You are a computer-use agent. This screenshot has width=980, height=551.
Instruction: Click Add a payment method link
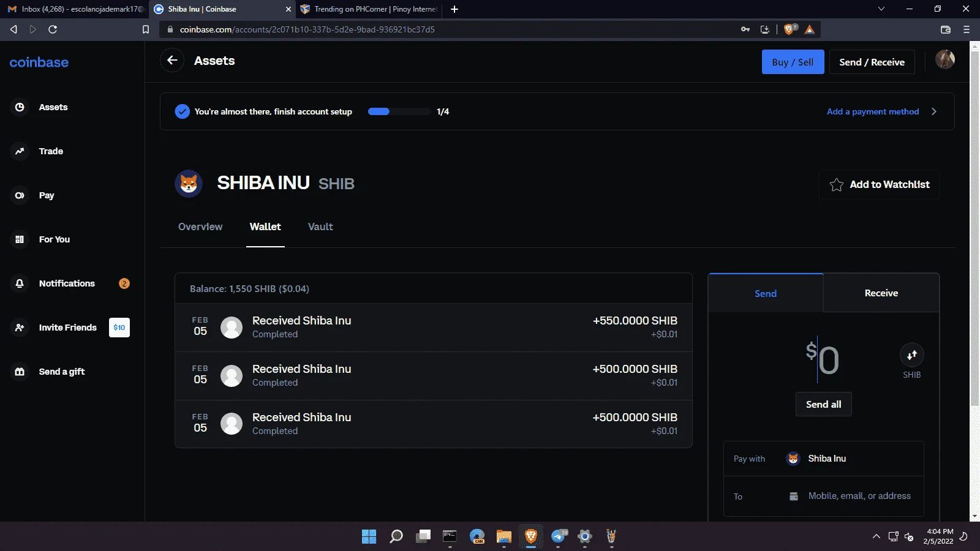click(873, 111)
